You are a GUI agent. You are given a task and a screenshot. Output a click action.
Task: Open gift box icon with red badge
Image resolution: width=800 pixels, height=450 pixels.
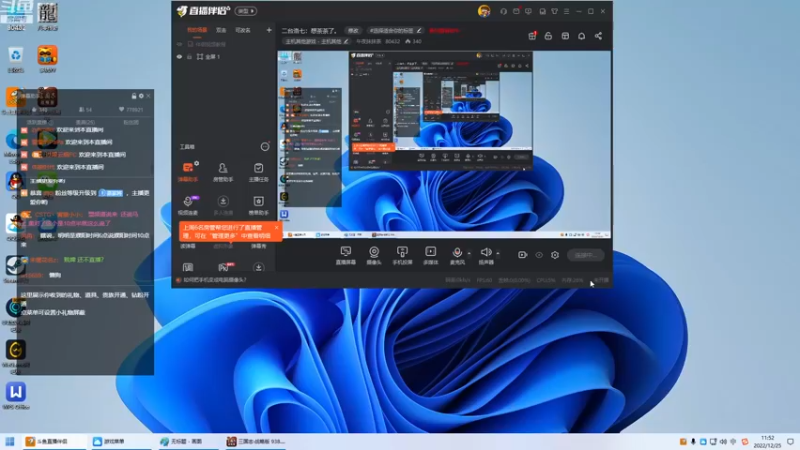click(x=532, y=35)
